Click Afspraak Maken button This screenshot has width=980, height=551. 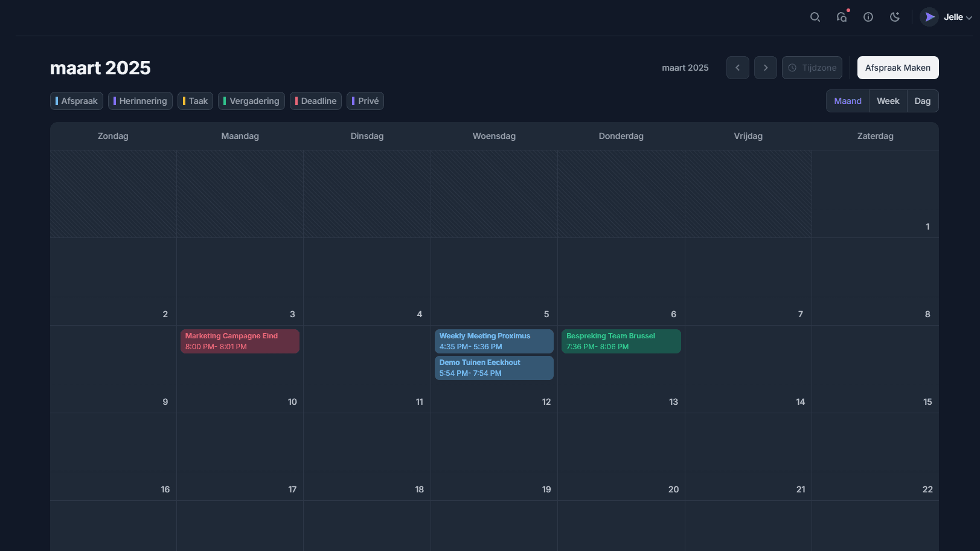898,68
